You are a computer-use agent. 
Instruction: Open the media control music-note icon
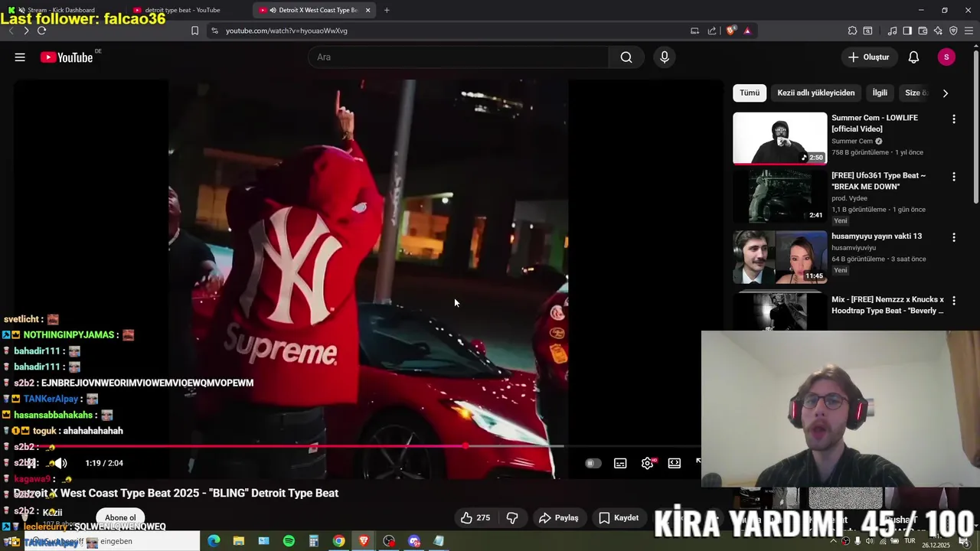pos(892,31)
